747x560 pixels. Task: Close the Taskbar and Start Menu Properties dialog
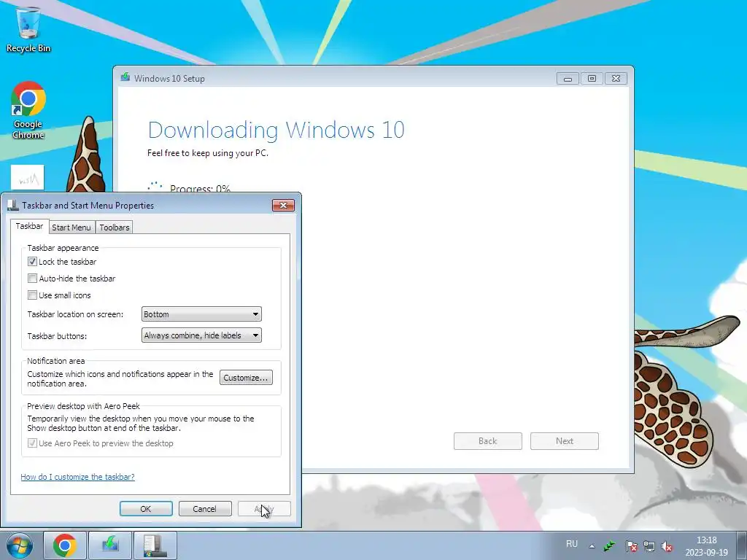(x=284, y=205)
